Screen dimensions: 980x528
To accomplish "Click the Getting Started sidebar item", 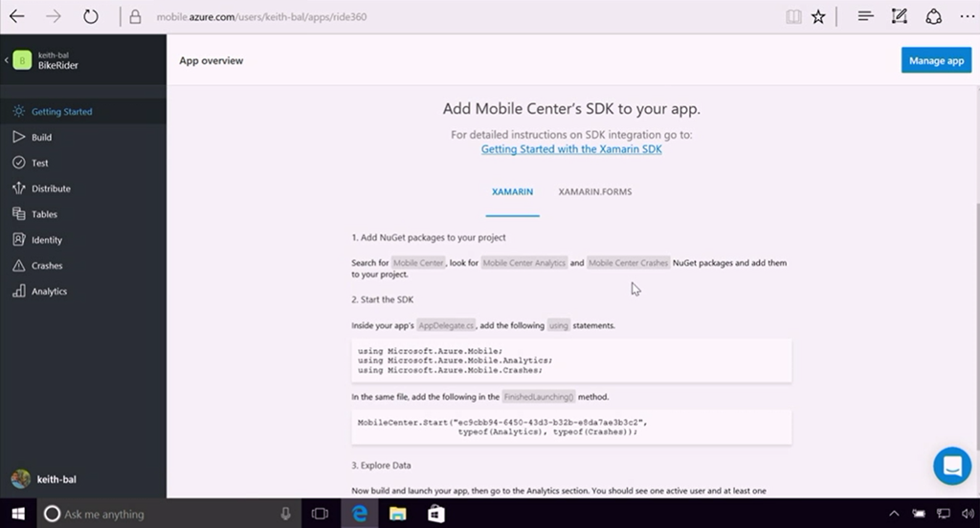I will point(61,112).
